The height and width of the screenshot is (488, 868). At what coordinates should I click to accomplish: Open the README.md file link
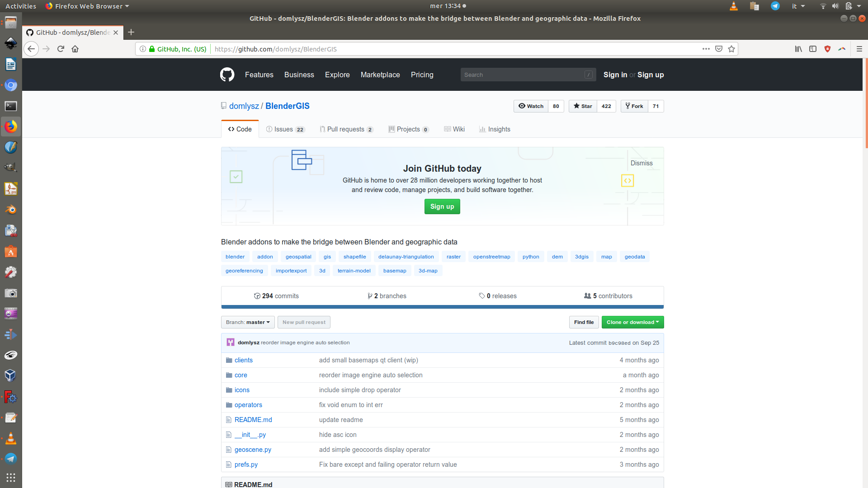coord(253,420)
